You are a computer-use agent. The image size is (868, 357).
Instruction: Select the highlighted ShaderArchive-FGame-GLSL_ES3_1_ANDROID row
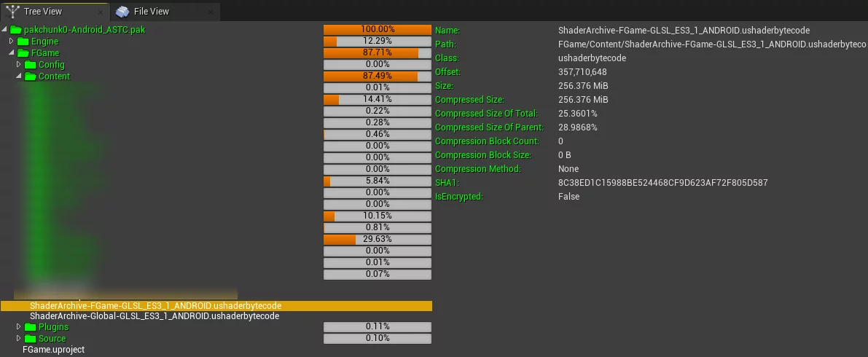pos(155,306)
